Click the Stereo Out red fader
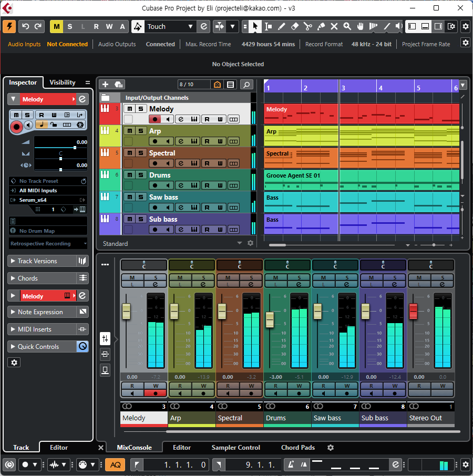 coord(413,311)
